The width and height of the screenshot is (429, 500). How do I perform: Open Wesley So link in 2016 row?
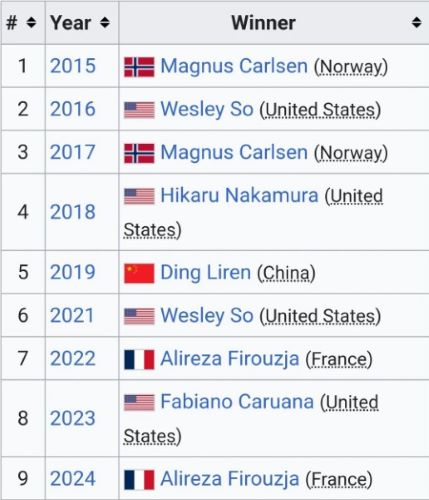[207, 109]
